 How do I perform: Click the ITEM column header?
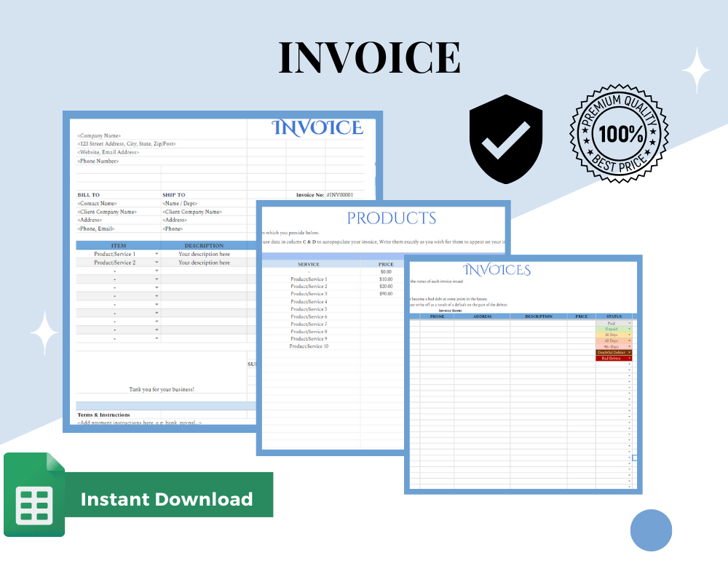pos(119,245)
